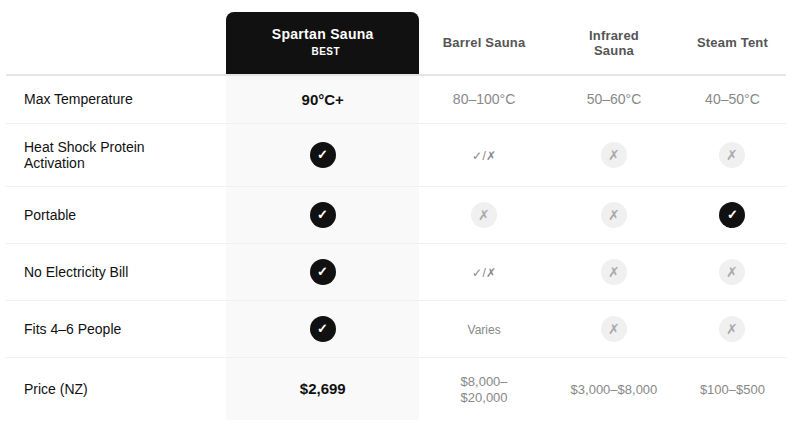This screenshot has width=793, height=435.
Task: Click Spartan Sauna Fits 4–6 People checkmark
Action: click(322, 329)
